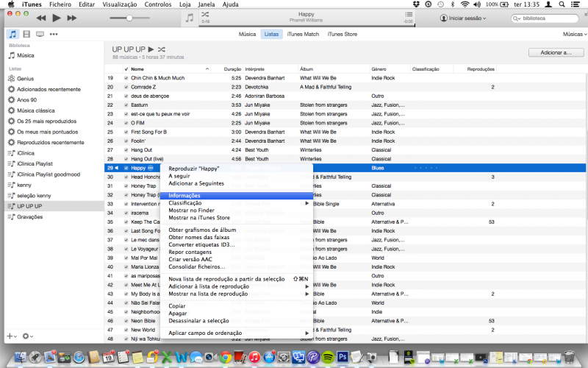Choose Mostrar no Finder menu entry
Viewport: 588px width, 368px height.
tap(236, 210)
